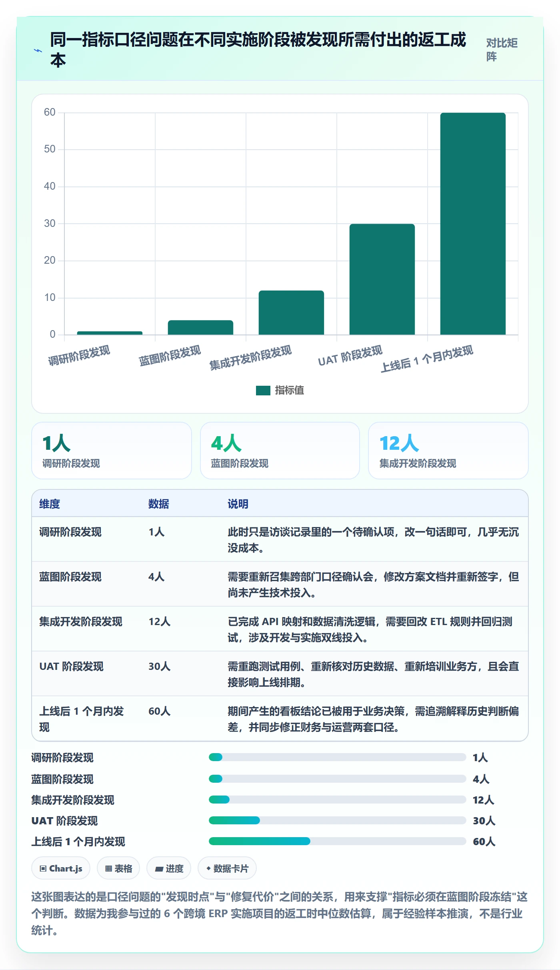Image resolution: width=560 pixels, height=970 pixels.
Task: Click the 数据卡片 chip
Action: click(x=227, y=868)
